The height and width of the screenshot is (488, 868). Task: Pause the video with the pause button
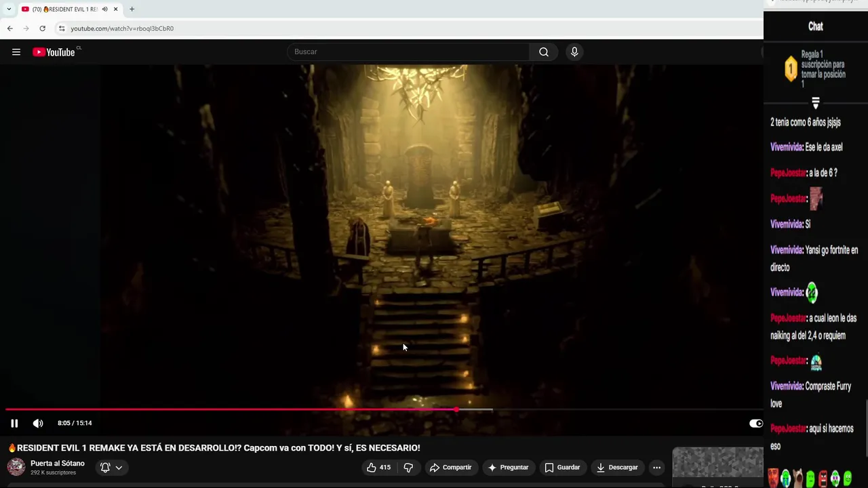pyautogui.click(x=14, y=423)
